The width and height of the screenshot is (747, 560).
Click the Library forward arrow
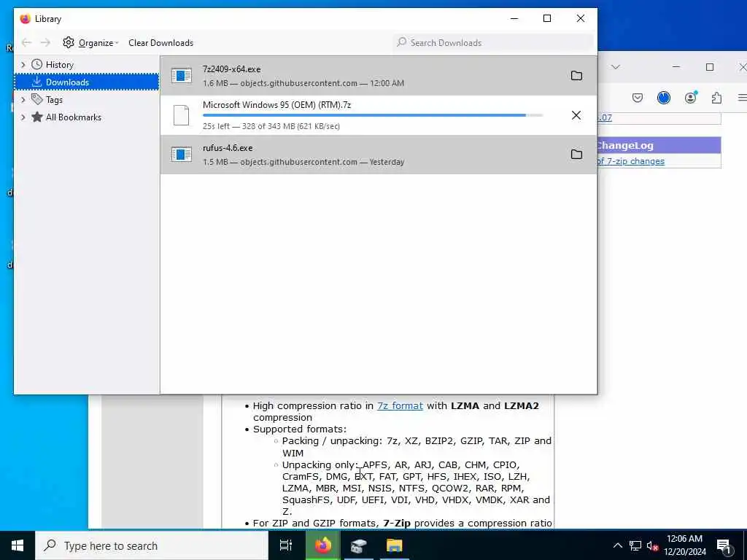[45, 43]
